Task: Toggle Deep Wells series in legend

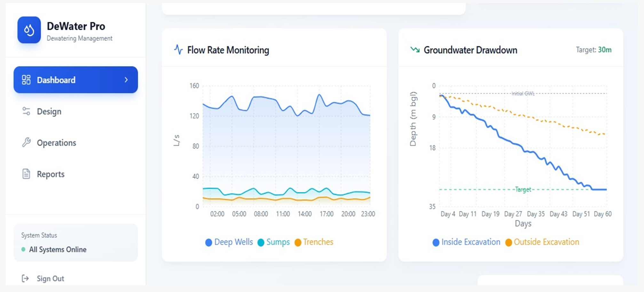Action: point(229,242)
